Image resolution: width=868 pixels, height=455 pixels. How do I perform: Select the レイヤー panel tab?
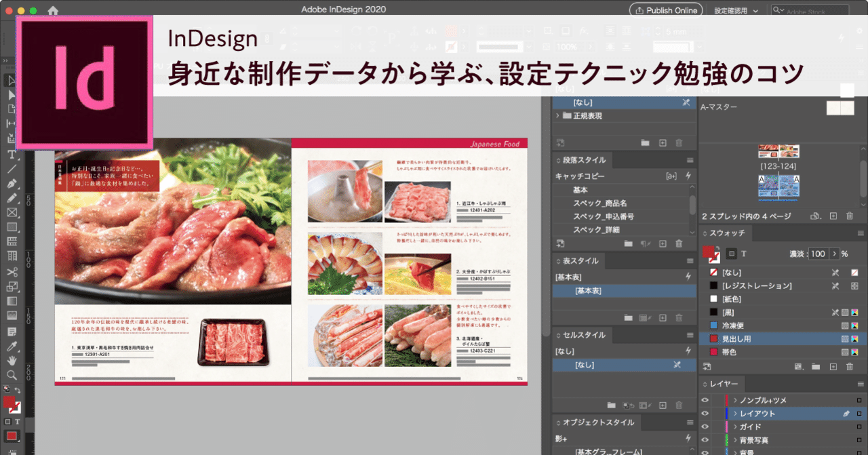[x=724, y=384]
